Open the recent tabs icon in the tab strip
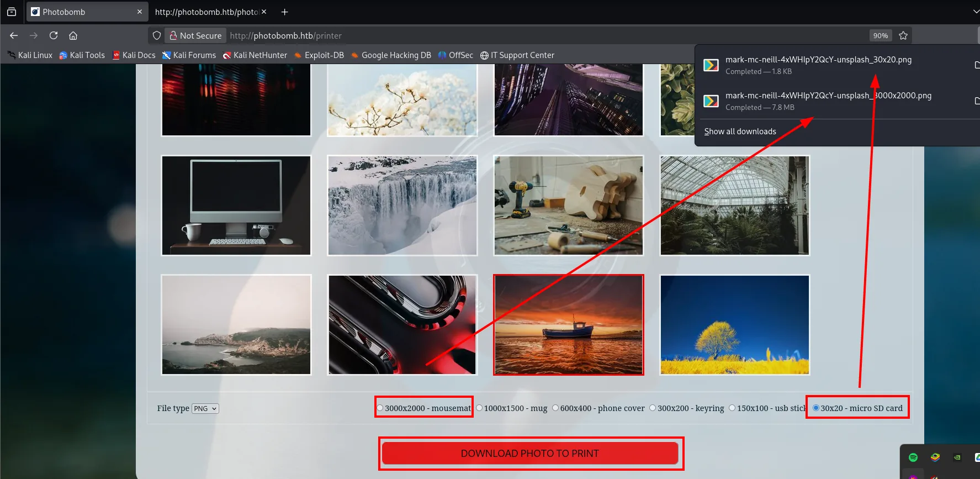Image resolution: width=980 pixels, height=479 pixels. [x=12, y=12]
